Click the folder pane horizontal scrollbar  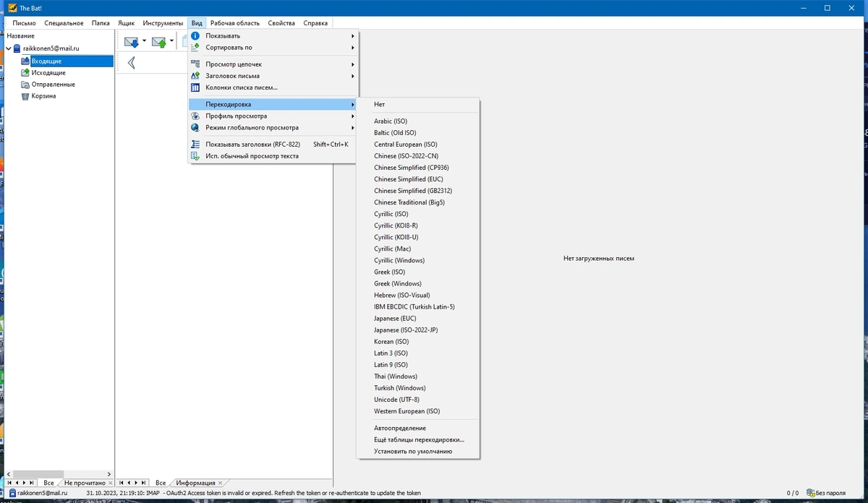coord(58,473)
